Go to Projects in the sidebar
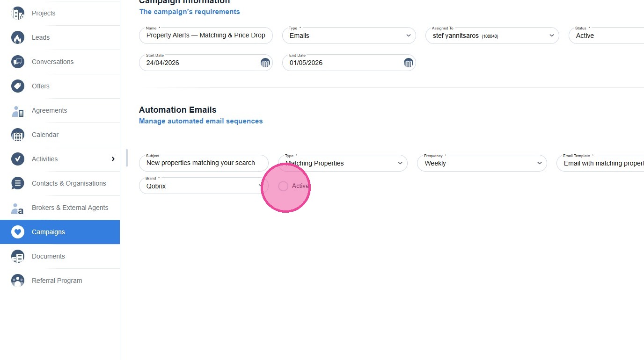This screenshot has height=360, width=644. 60,13
